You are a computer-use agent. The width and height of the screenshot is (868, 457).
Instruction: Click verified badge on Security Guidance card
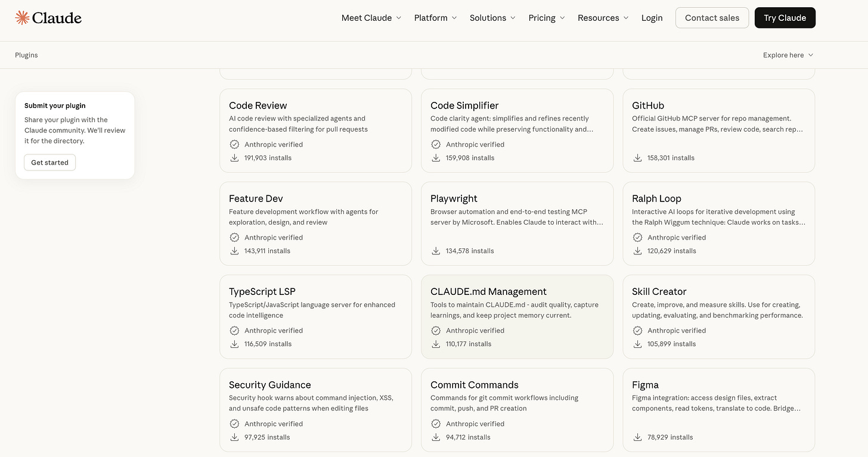point(234,424)
